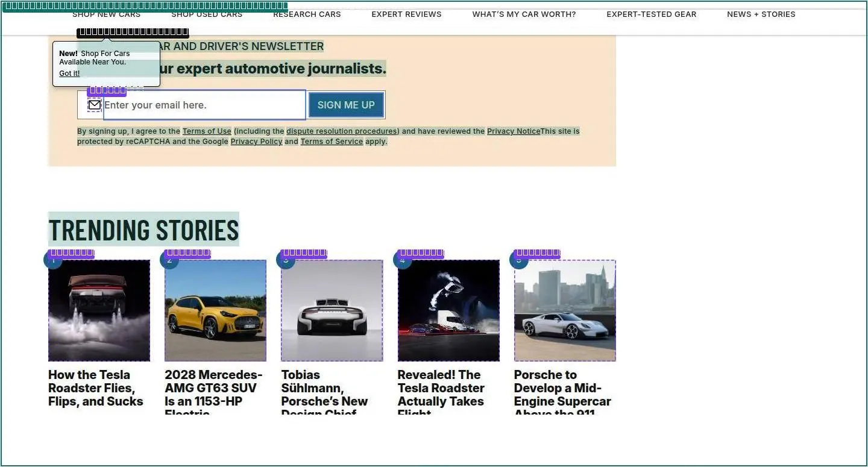
Task: Focus the email address input field
Action: click(204, 105)
